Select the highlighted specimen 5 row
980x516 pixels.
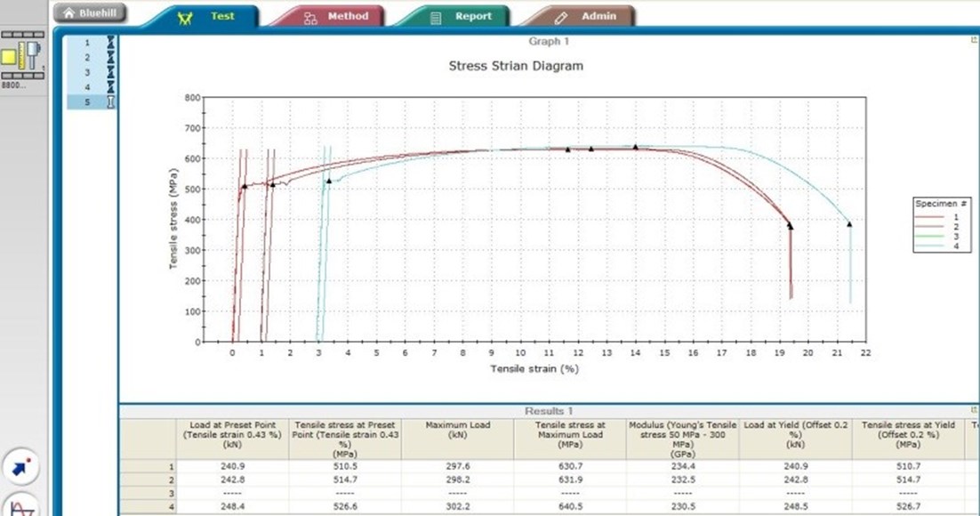click(91, 102)
